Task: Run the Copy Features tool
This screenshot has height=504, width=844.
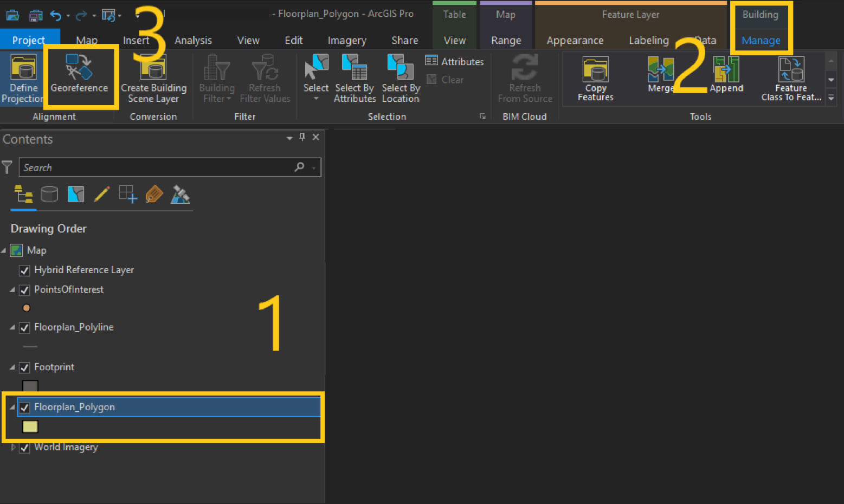Action: 595,79
